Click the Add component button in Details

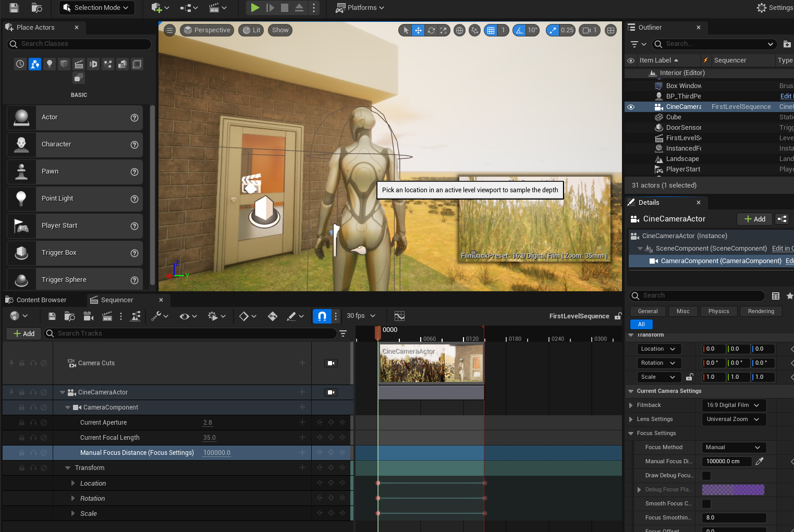click(754, 219)
